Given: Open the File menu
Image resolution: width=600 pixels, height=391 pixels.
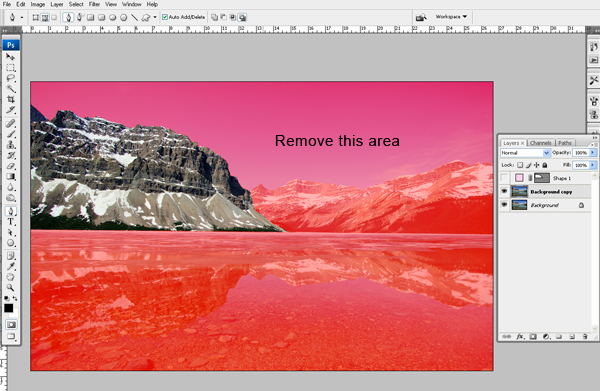Looking at the screenshot, I should click(x=7, y=4).
